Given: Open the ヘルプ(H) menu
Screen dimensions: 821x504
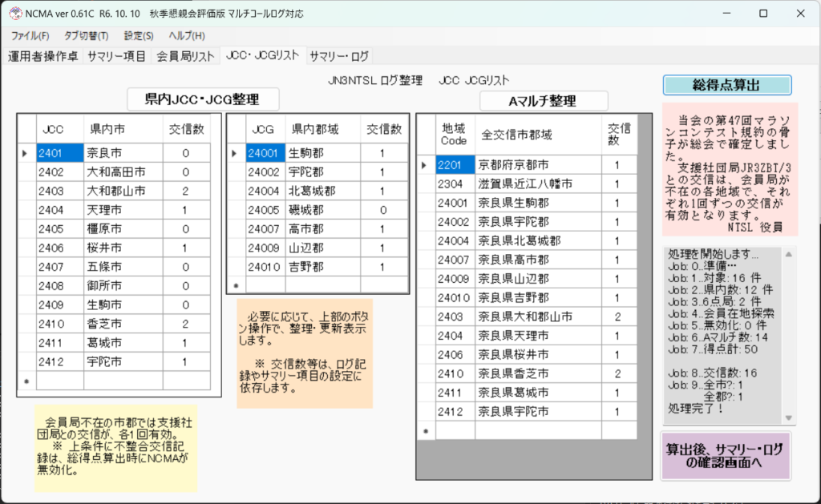Looking at the screenshot, I should click(x=187, y=36).
